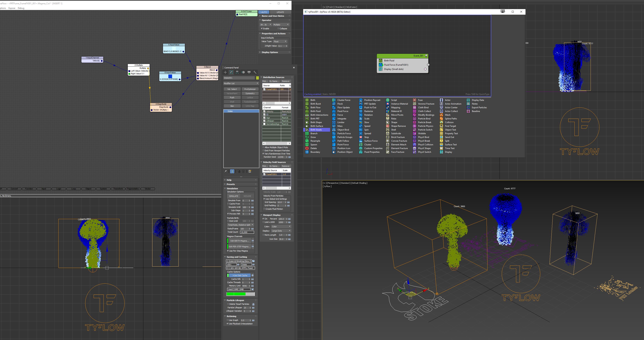Screen dimensions: 644x340
Task: Click the Delete operator red icon
Action: 307,148
